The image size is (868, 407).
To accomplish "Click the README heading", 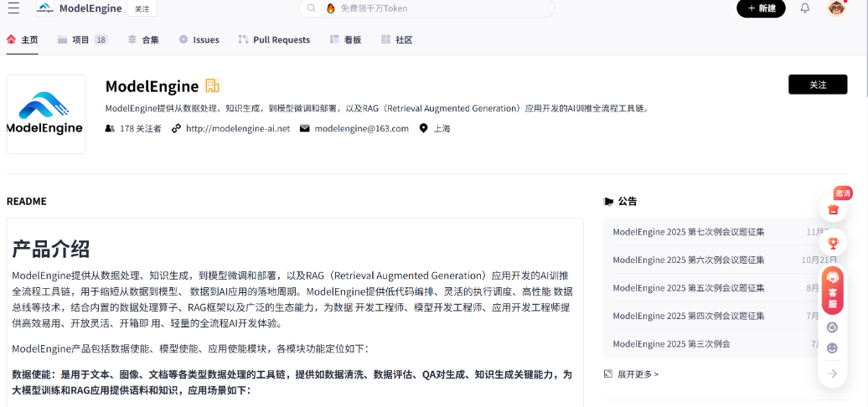I will tap(27, 201).
